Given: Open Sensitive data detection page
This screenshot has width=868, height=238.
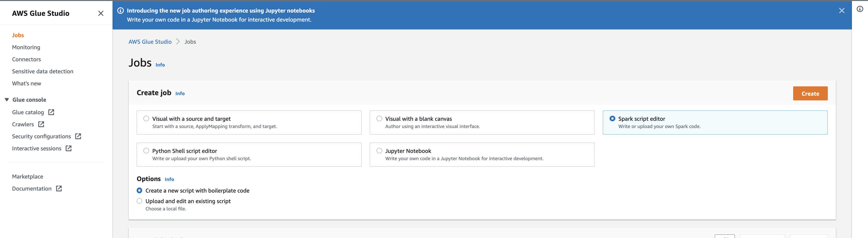Looking at the screenshot, I should pos(42,71).
